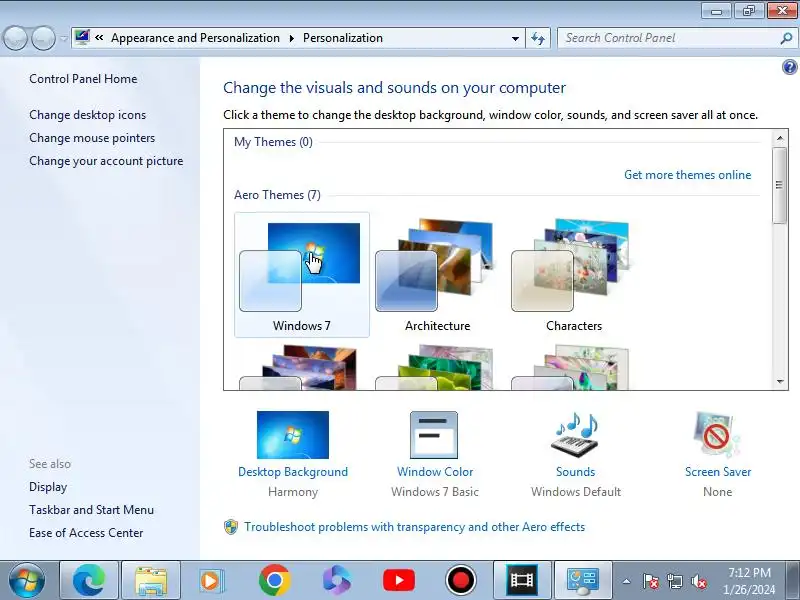
Task: Open Change desktop icons link
Action: click(x=88, y=115)
